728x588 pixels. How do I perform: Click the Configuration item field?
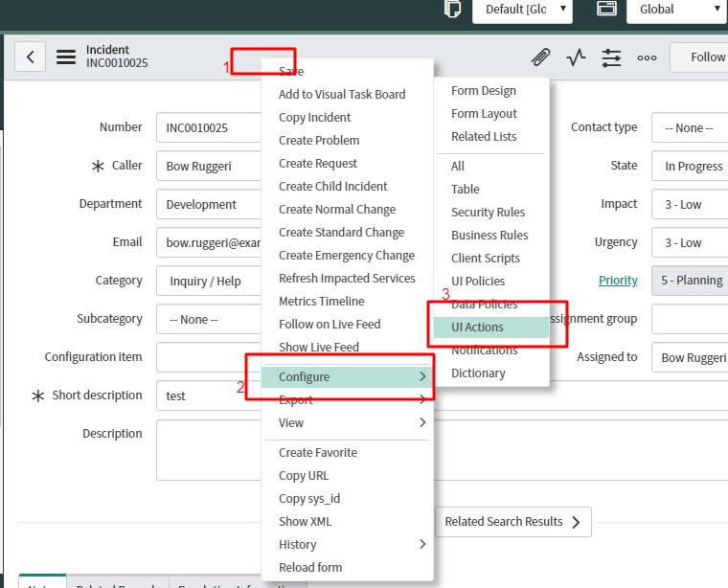(209, 357)
